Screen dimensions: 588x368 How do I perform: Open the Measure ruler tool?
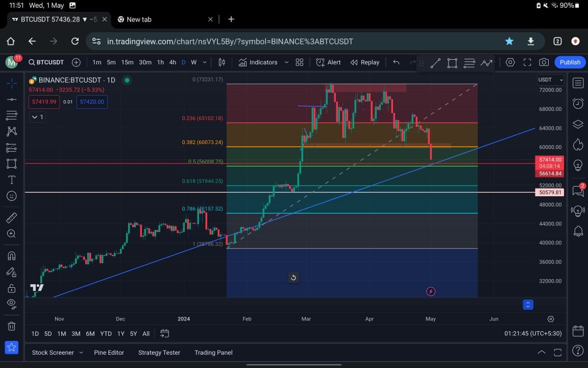tap(11, 217)
